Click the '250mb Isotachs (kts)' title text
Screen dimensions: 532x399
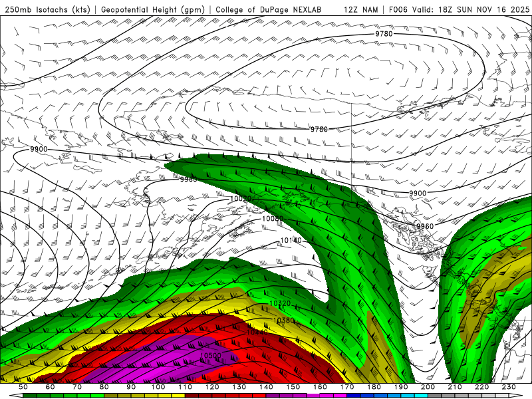point(47,10)
